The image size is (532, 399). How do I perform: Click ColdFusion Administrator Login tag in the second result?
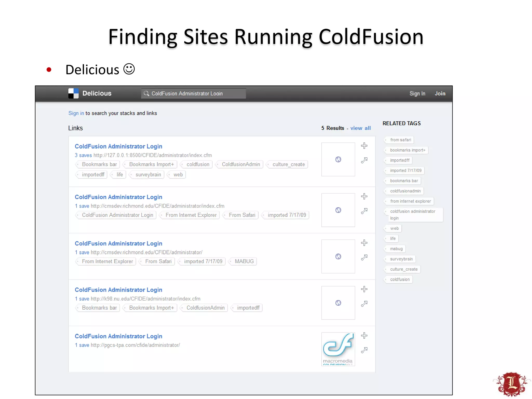pyautogui.click(x=116, y=215)
